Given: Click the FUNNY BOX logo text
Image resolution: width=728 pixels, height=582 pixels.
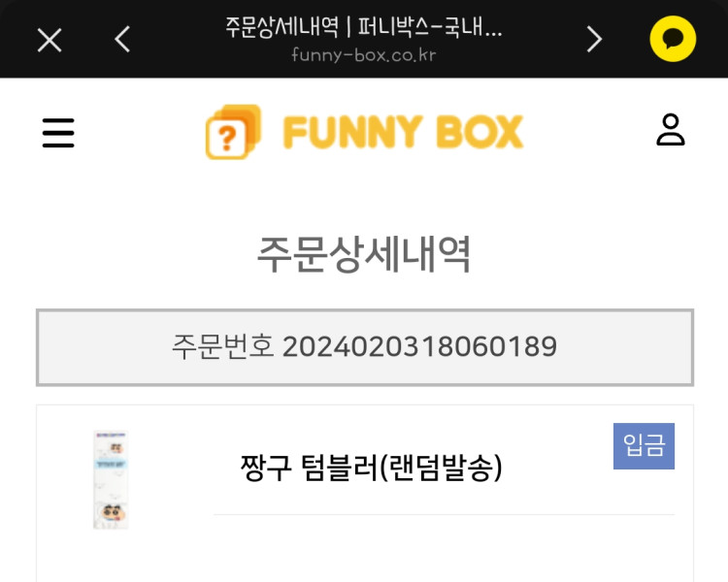Looking at the screenshot, I should 403,132.
